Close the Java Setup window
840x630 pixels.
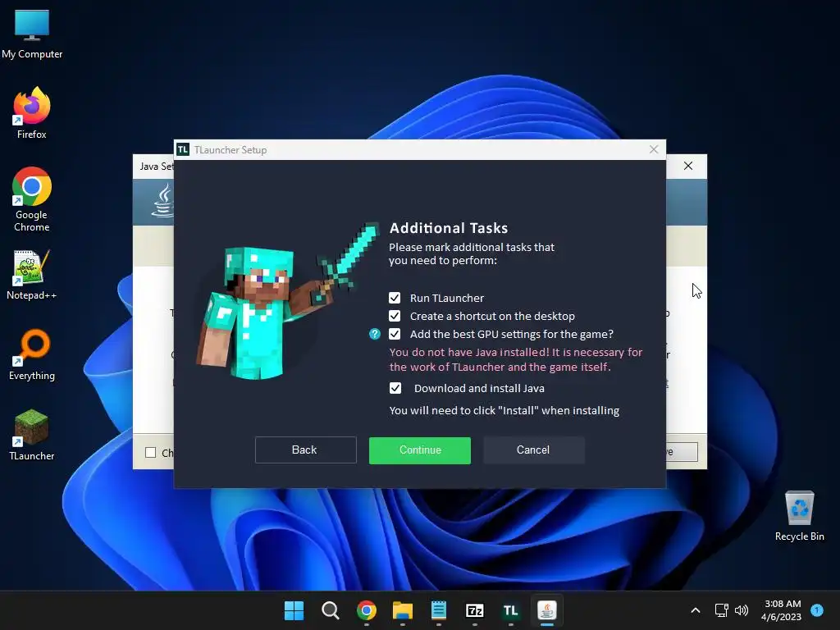[688, 166]
